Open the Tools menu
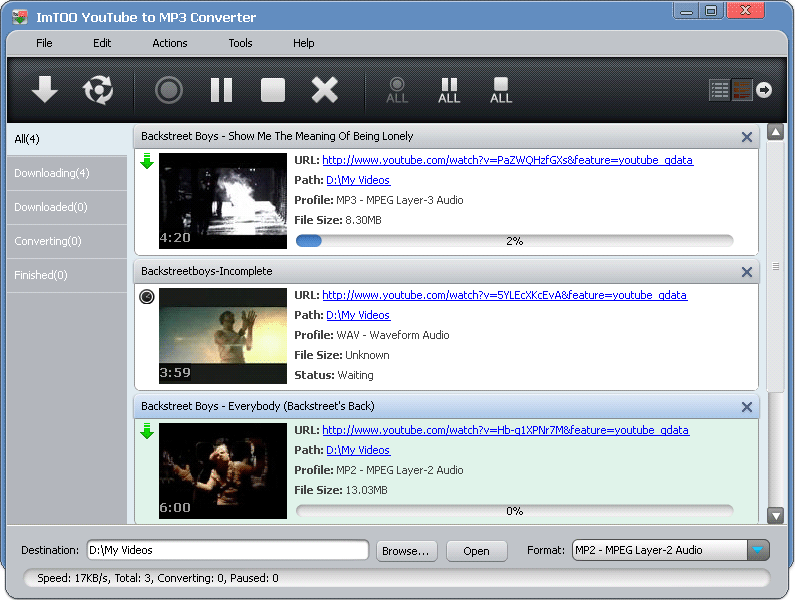 pyautogui.click(x=240, y=43)
